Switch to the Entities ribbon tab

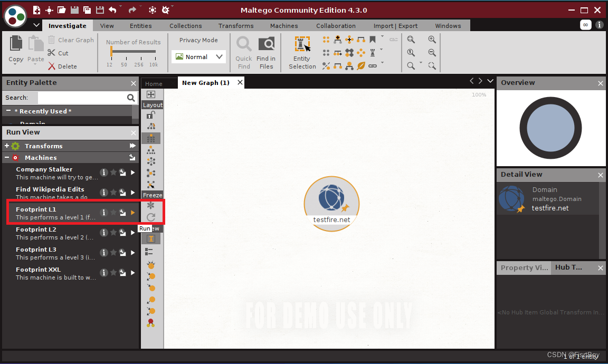[141, 25]
